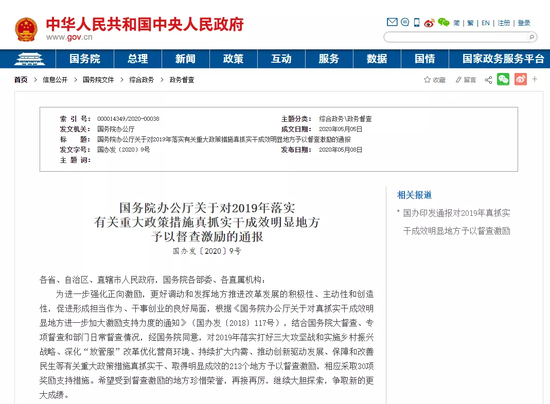Viewport: 550px width, 404px height.
Task: Open the 互动 navigation tab
Action: pos(281,59)
